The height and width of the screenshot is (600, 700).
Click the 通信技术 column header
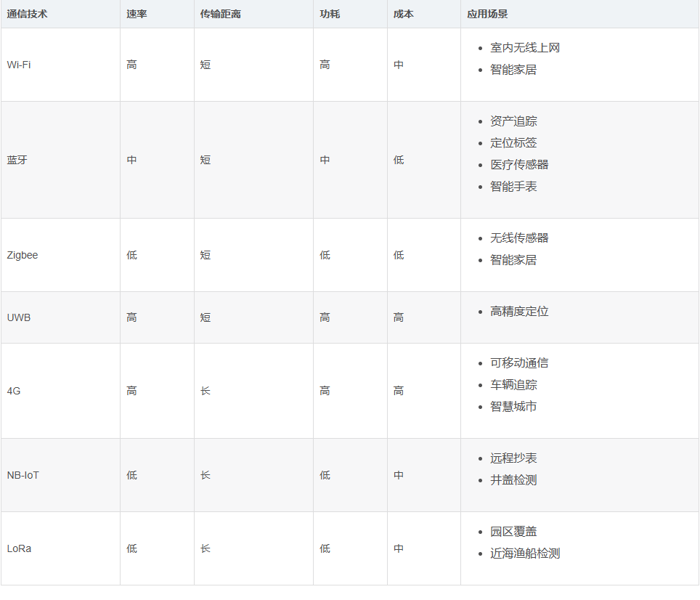pyautogui.click(x=28, y=14)
